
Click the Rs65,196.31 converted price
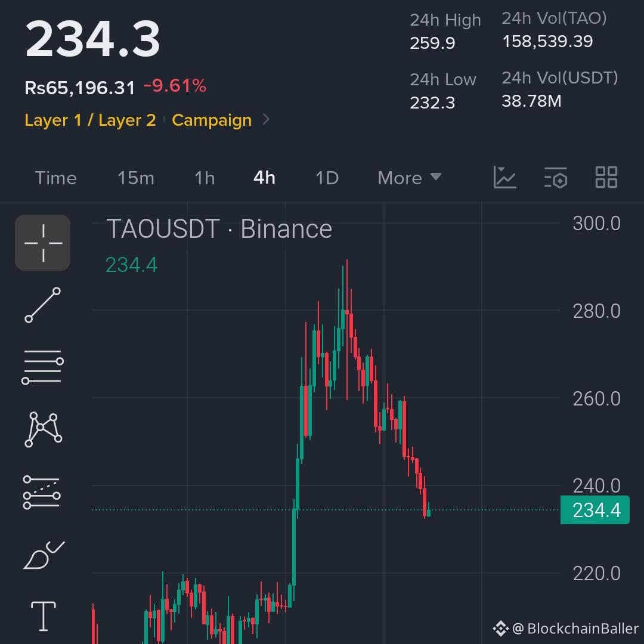pyautogui.click(x=80, y=88)
